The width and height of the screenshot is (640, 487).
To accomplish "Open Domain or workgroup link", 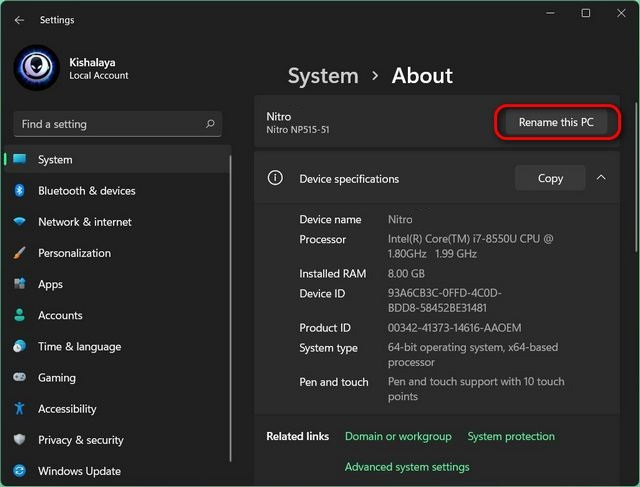I will click(398, 436).
